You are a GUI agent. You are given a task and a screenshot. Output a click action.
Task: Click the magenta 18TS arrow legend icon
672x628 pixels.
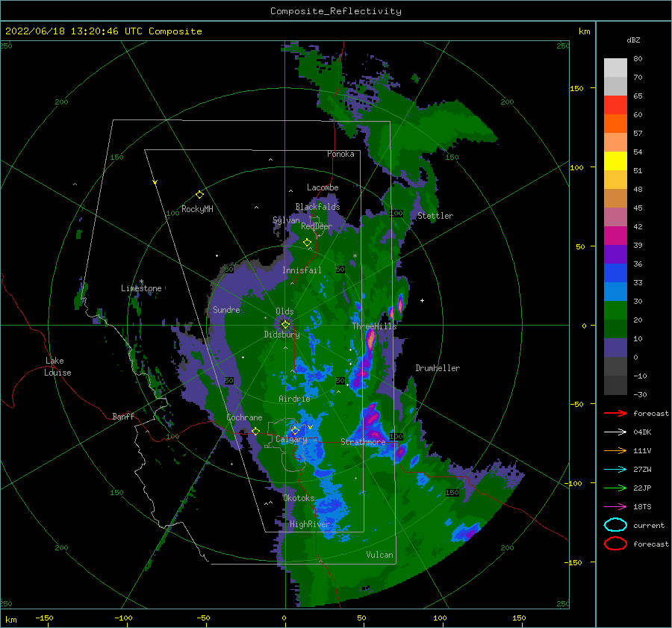615,507
